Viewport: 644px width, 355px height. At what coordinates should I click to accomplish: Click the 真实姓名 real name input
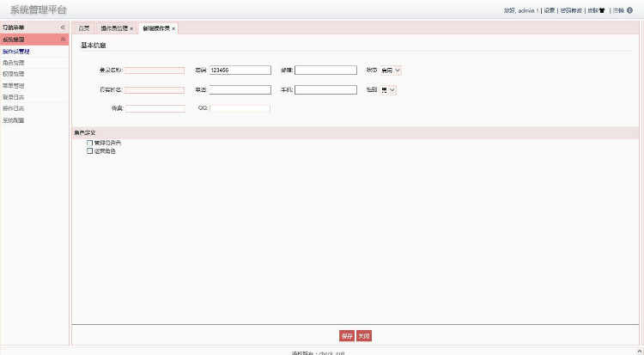pos(154,89)
